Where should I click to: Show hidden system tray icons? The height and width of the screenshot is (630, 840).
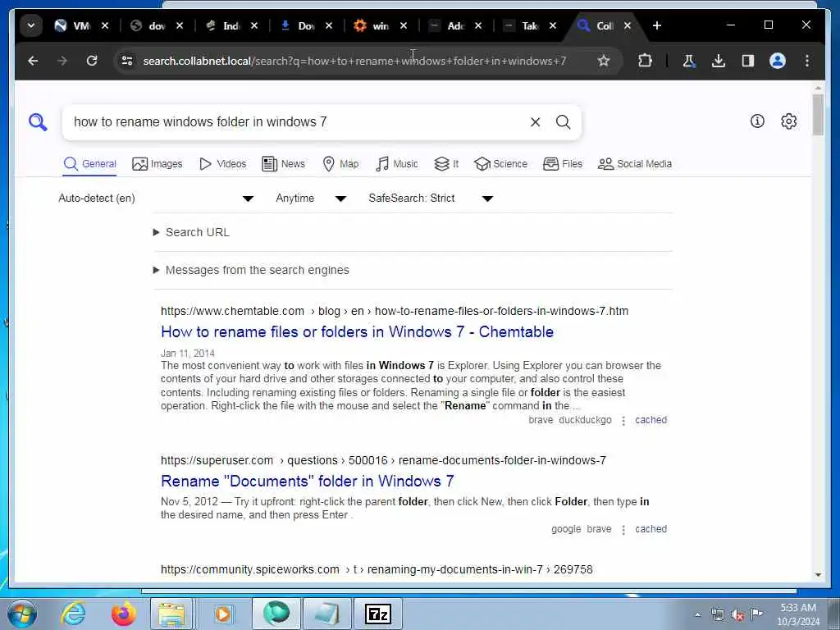(697, 614)
